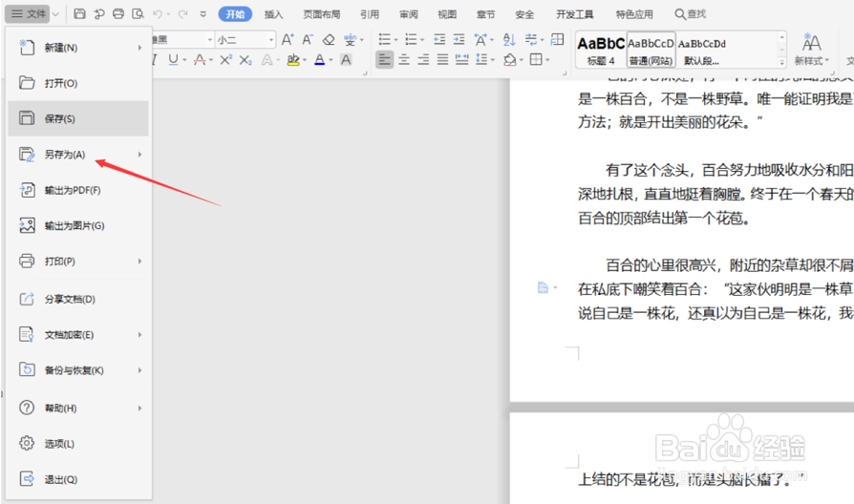Click the text tools table-layout icon
The image size is (854, 504).
tap(557, 40)
